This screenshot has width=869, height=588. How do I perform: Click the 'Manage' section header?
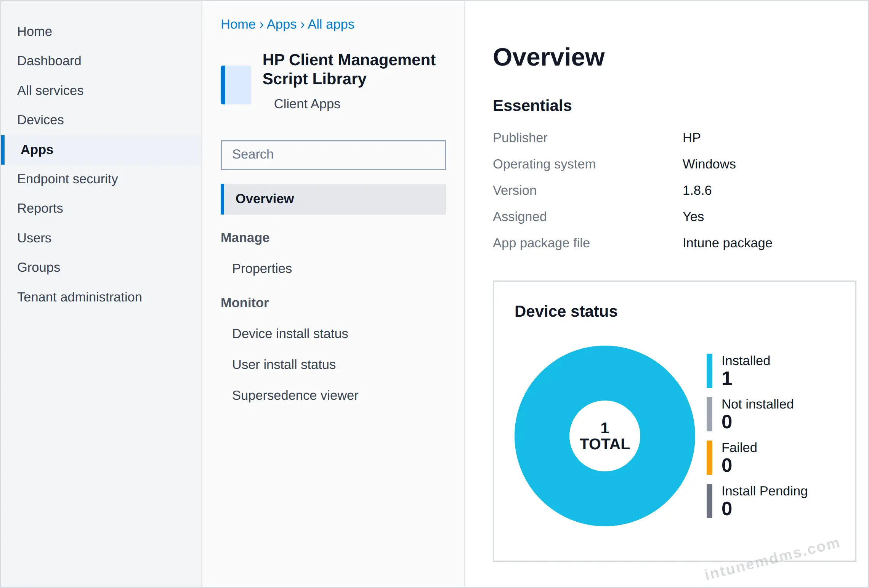tap(245, 237)
